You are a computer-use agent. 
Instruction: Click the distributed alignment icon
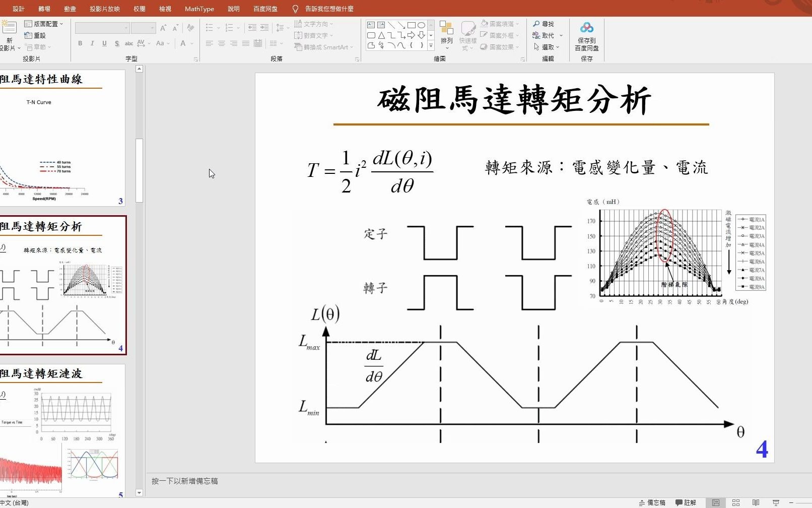pos(257,43)
